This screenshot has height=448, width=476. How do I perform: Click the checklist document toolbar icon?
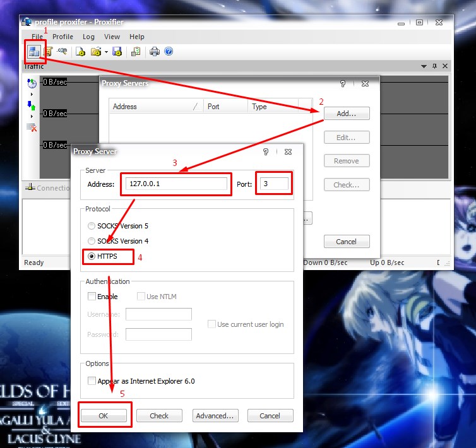tap(136, 52)
